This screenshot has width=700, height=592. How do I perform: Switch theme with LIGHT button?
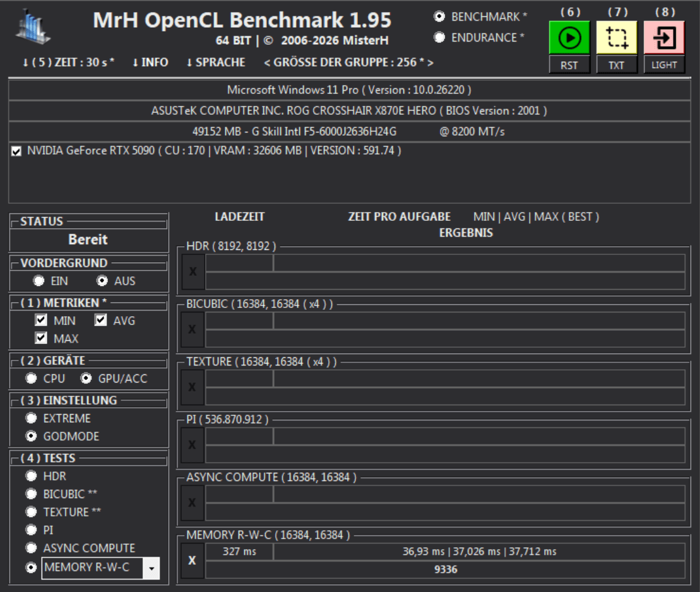[664, 65]
